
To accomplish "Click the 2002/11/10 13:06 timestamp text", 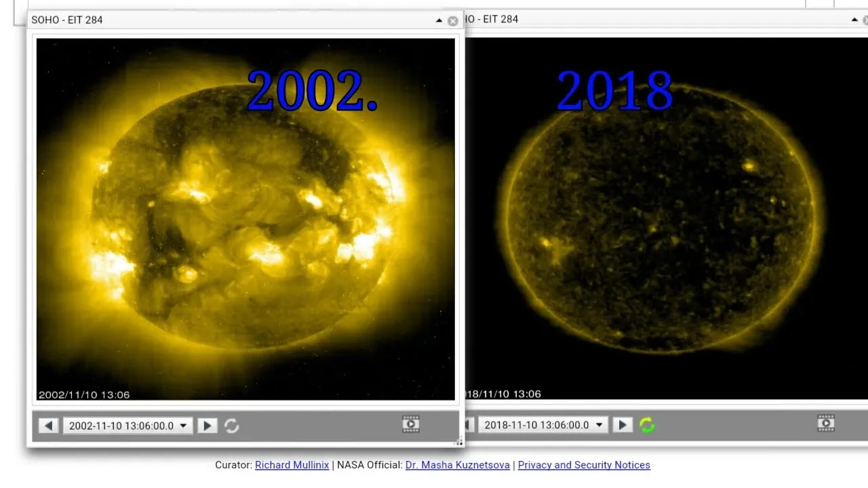I will [x=84, y=394].
